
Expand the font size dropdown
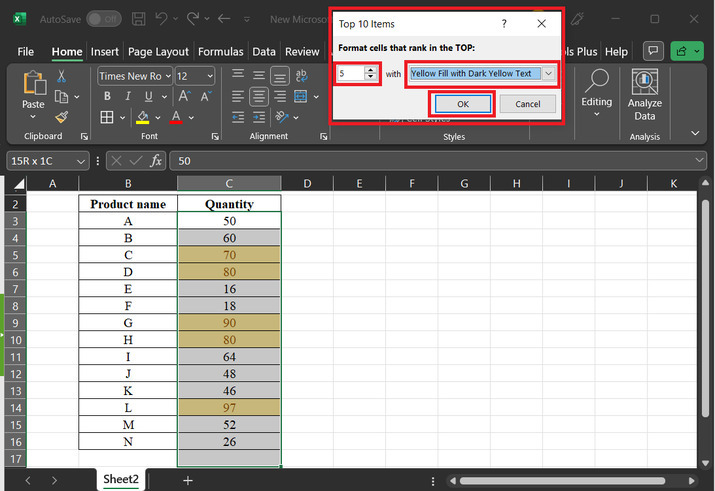tap(209, 76)
